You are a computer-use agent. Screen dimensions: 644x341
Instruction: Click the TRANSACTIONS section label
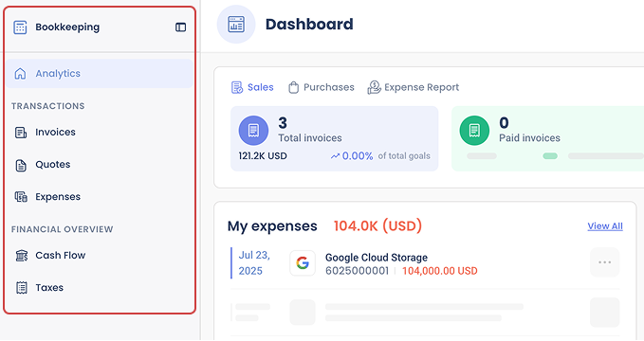click(x=48, y=106)
